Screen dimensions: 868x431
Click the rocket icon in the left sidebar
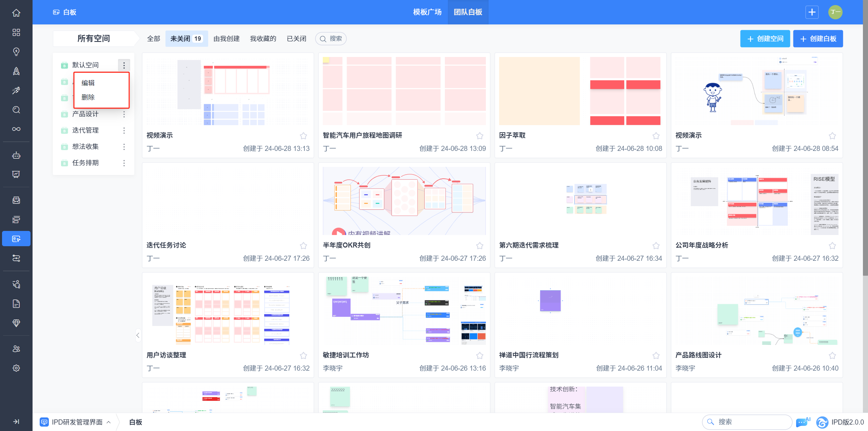16,71
